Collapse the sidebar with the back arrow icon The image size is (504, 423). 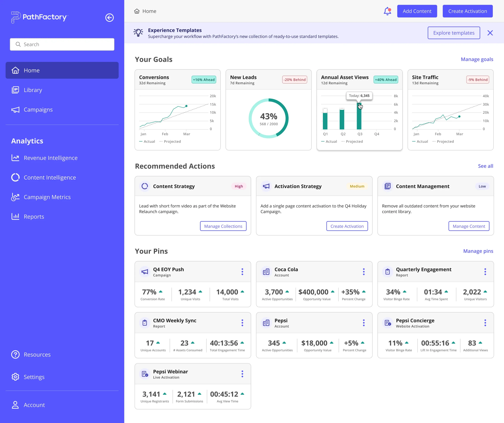coord(109,17)
